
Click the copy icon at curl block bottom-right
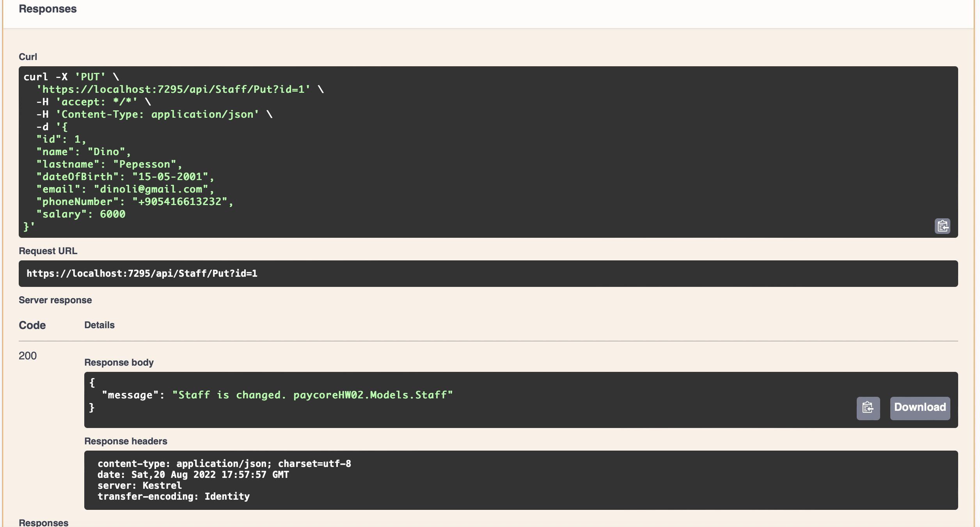[943, 226]
